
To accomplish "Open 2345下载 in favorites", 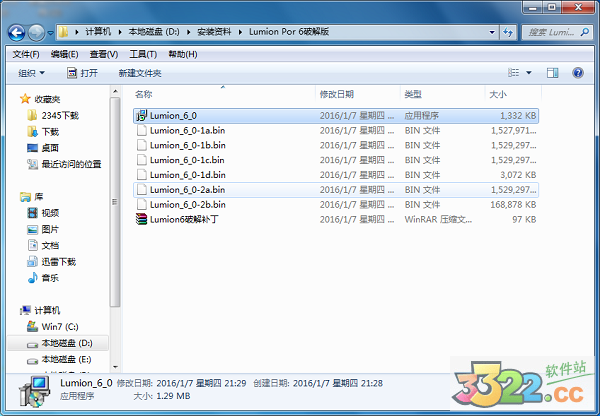I will pos(53,116).
